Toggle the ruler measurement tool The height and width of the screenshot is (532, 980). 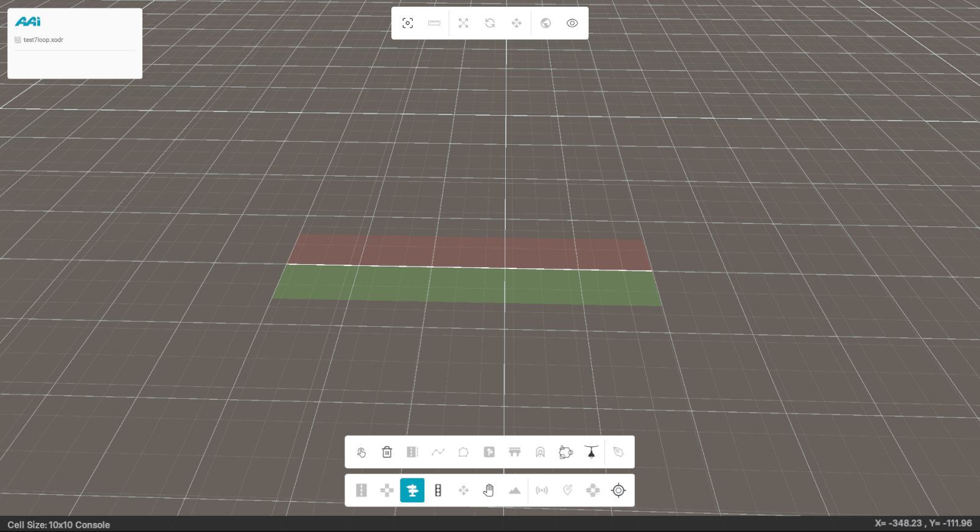[x=434, y=23]
